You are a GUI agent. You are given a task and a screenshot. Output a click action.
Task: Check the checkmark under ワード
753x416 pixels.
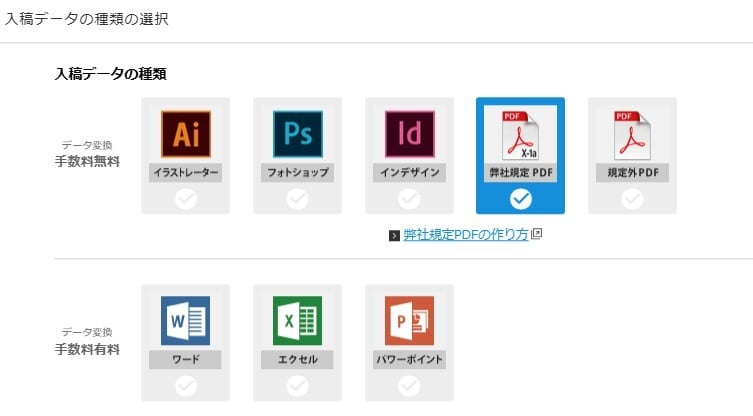point(186,386)
